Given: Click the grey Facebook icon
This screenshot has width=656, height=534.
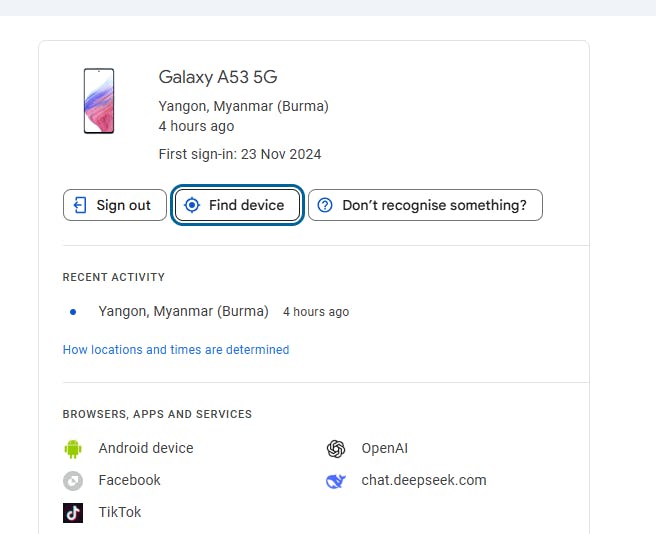Looking at the screenshot, I should [x=72, y=480].
